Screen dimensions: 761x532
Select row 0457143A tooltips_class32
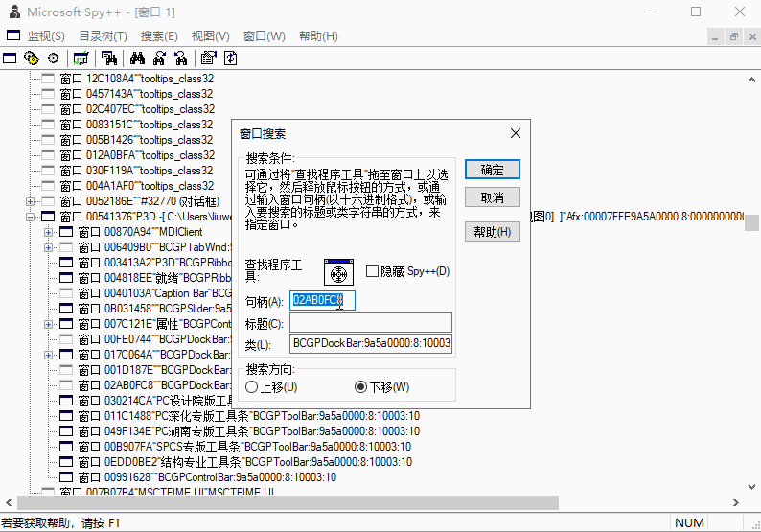[x=136, y=94]
